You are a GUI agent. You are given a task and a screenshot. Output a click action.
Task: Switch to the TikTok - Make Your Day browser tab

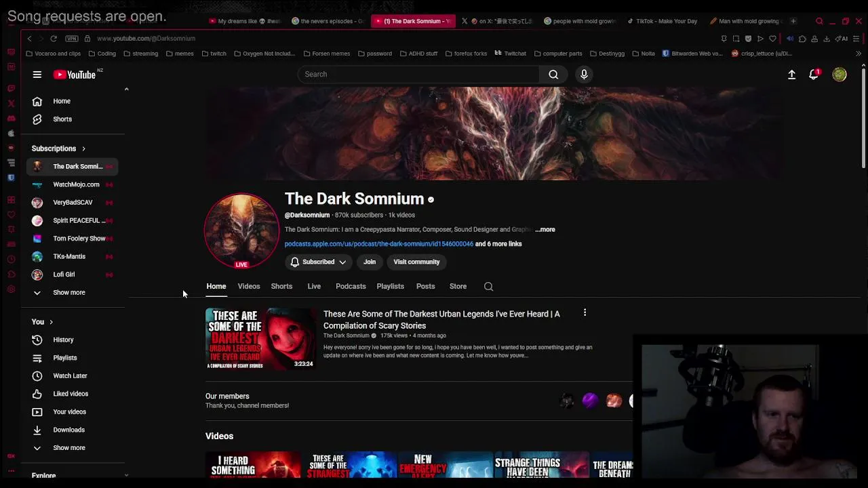[x=663, y=21]
